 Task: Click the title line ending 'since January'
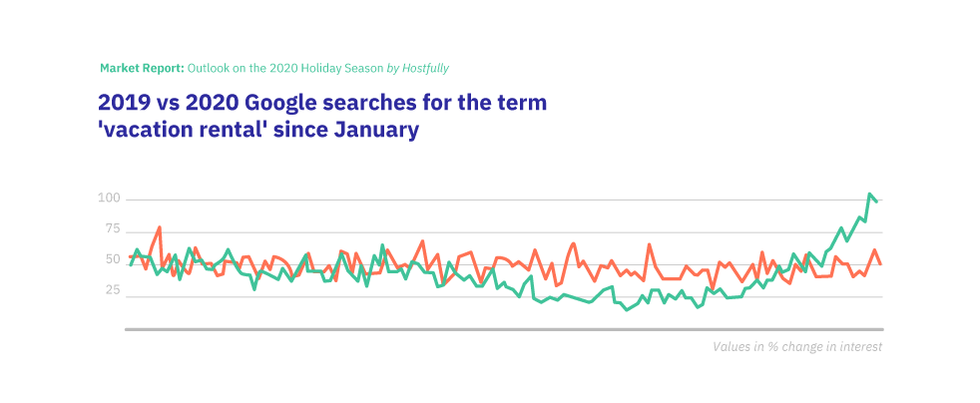(x=257, y=129)
